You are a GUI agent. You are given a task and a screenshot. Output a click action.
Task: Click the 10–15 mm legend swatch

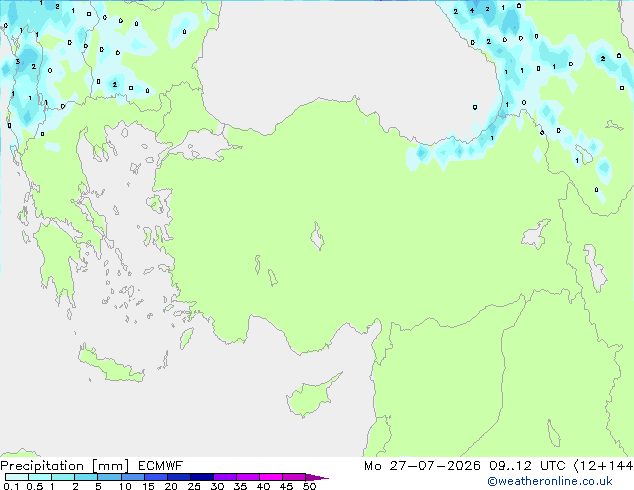point(132,477)
